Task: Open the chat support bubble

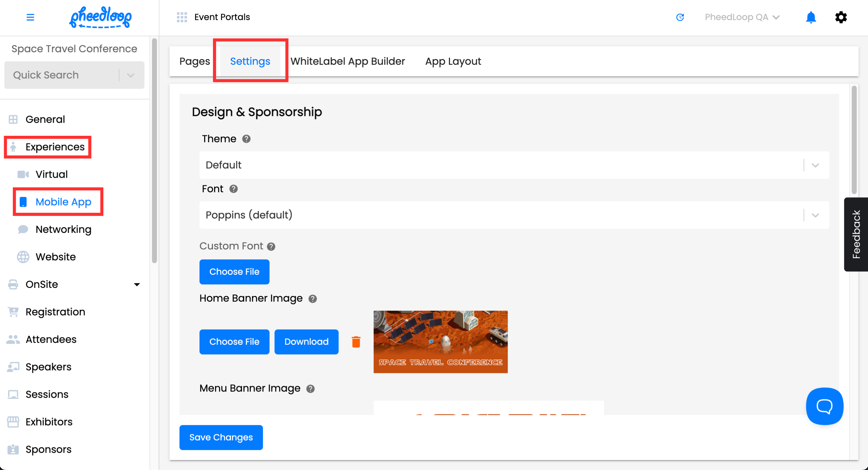Action: point(824,406)
